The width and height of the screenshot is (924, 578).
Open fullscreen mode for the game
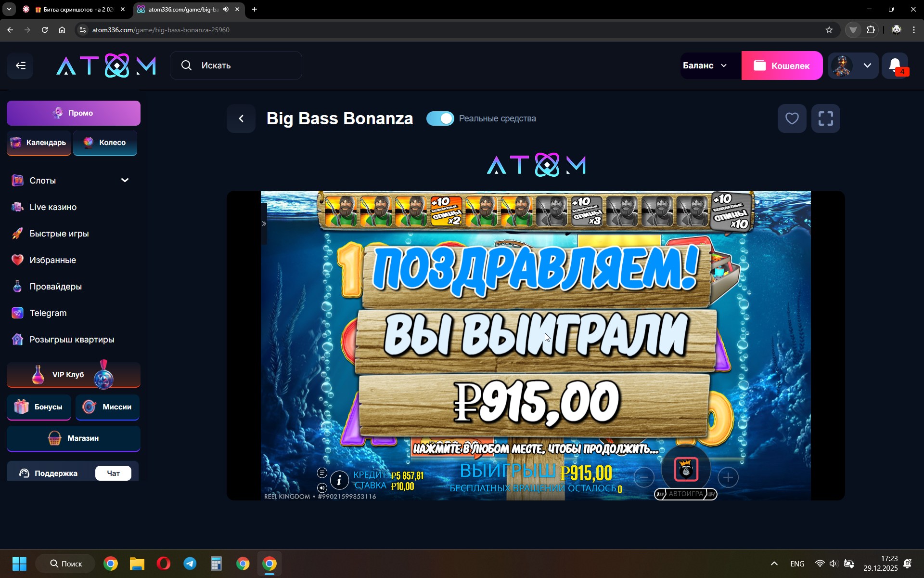825,118
